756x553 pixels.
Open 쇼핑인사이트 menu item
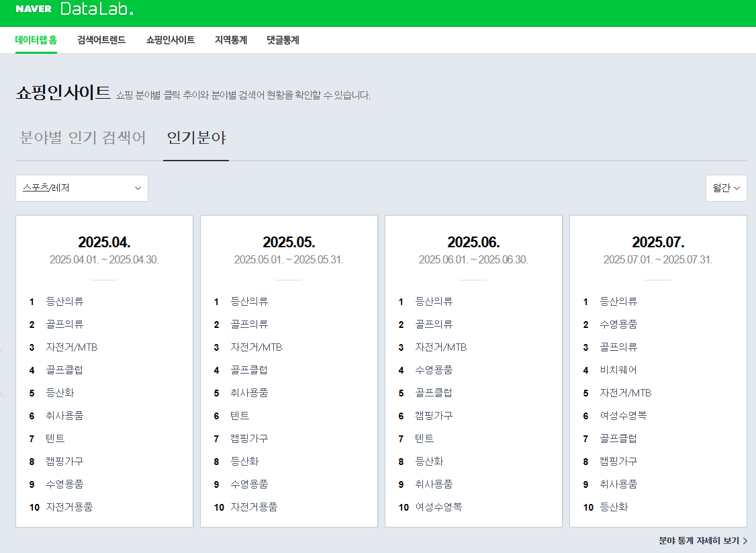(171, 40)
